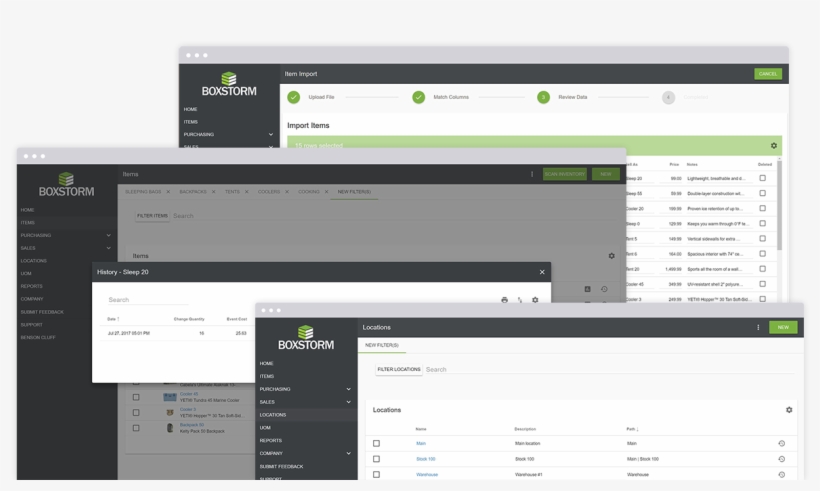820x491 pixels.
Task: Open the Locations table settings gear
Action: pos(789,410)
